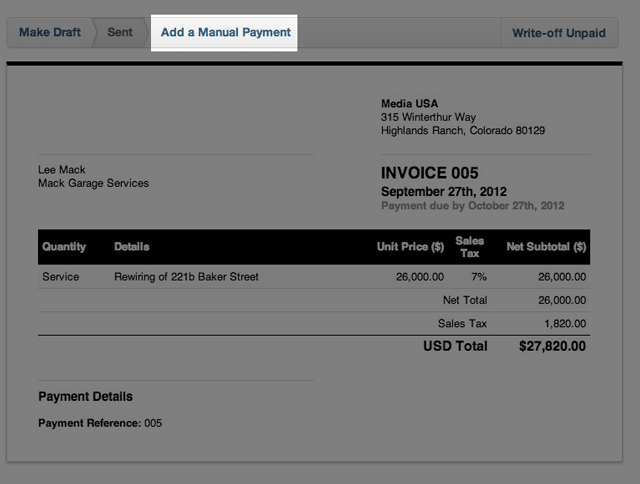The height and width of the screenshot is (484, 640).
Task: Select the Media USA company name
Action: [x=411, y=103]
